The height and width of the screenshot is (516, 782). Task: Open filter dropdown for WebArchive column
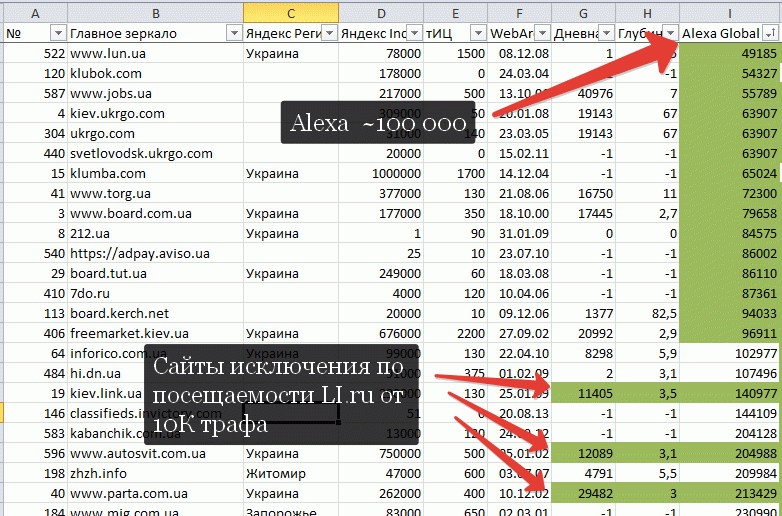(542, 33)
